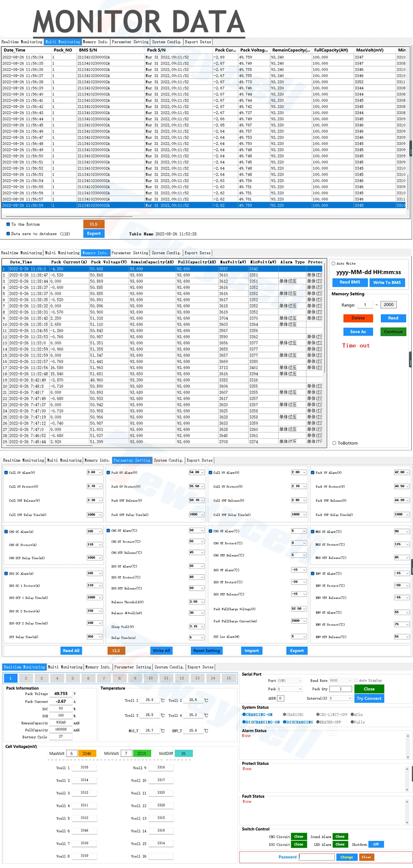Open the Port COM3 dropdown

tap(290, 680)
